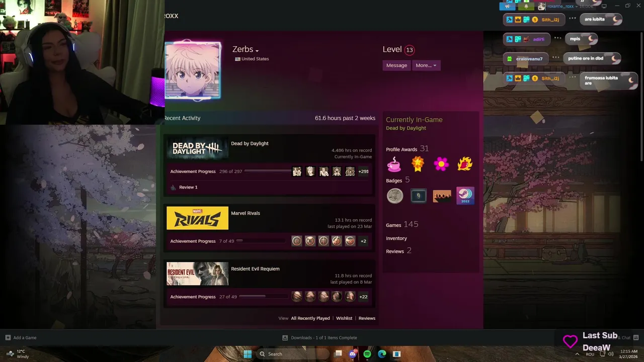
Task: Open the Resident Evil Requiem title link
Action: tap(255, 268)
